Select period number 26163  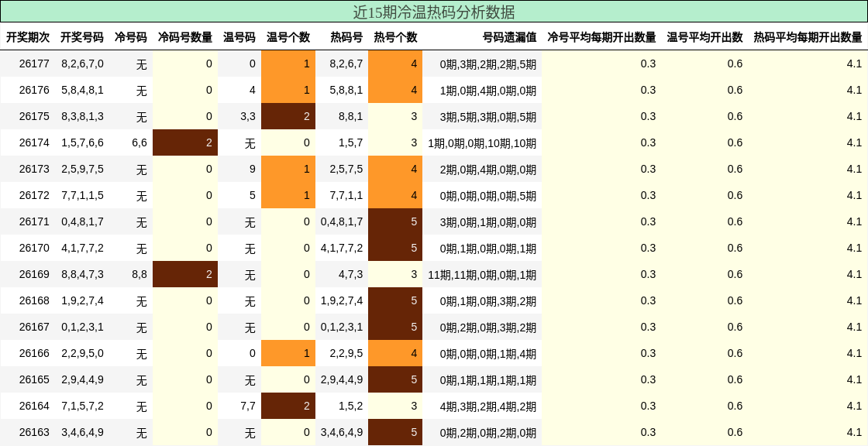(x=34, y=432)
